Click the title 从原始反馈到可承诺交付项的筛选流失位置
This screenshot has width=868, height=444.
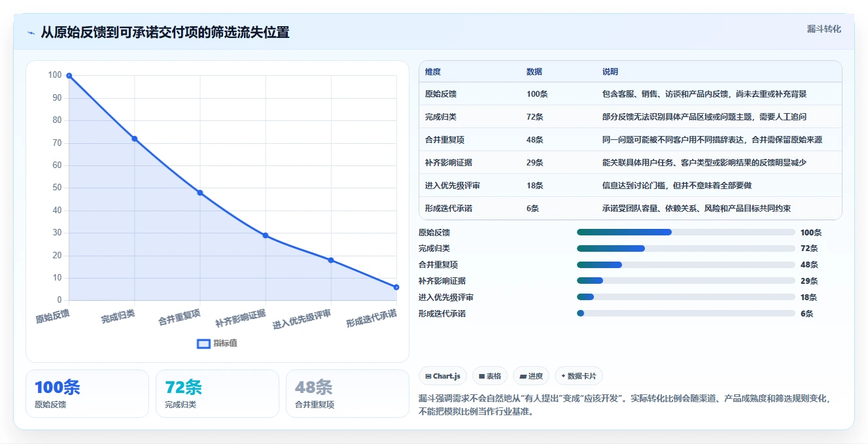165,32
